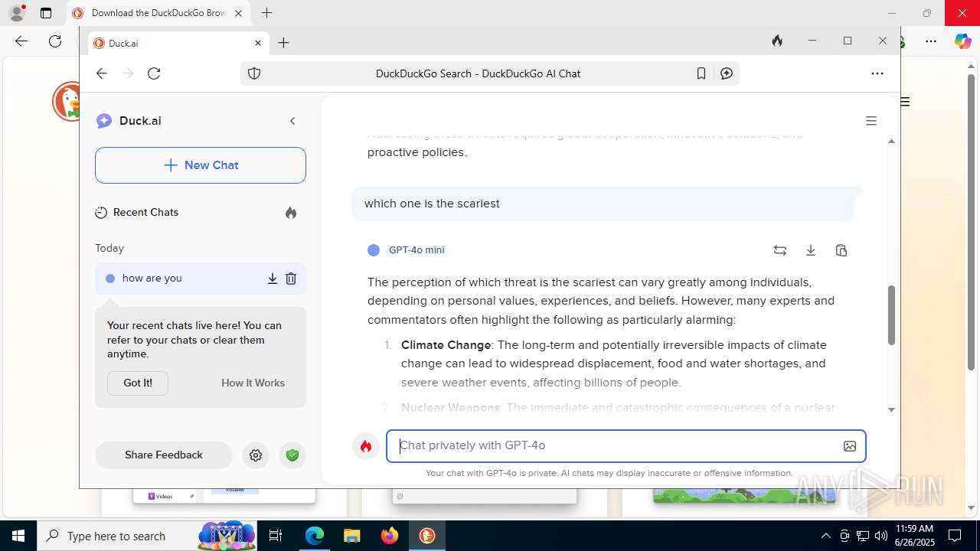Close the Edge DuckDuckGo download tab

(238, 13)
